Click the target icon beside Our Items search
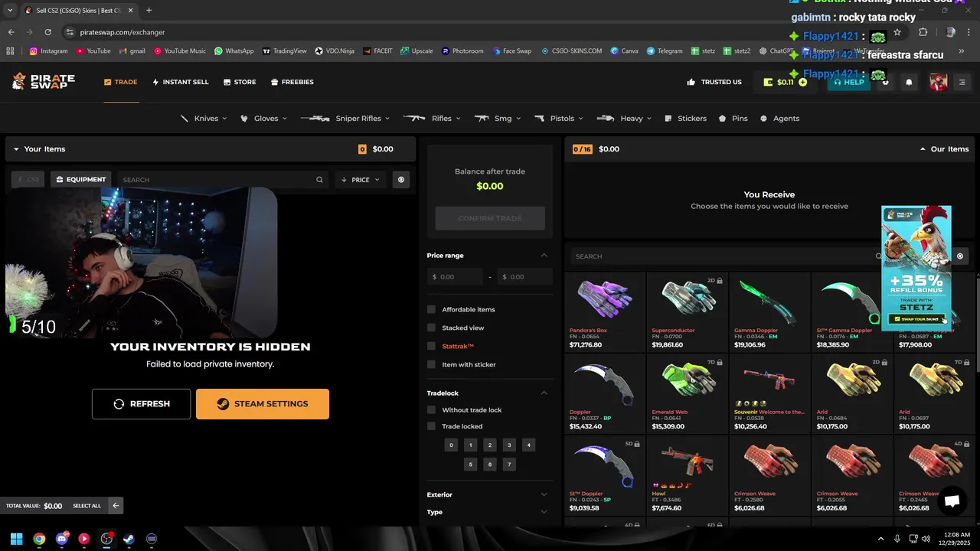Viewport: 980px width, 551px height. [x=960, y=256]
